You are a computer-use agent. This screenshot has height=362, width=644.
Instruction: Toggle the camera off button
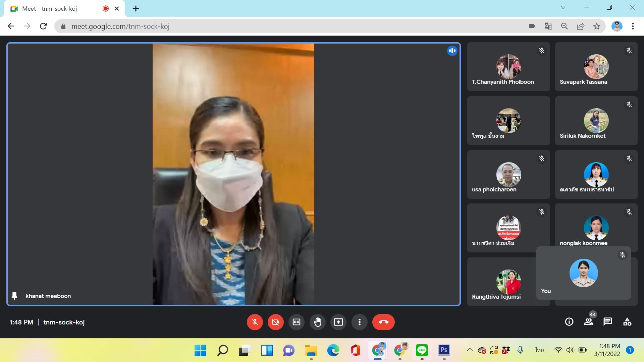click(x=276, y=322)
